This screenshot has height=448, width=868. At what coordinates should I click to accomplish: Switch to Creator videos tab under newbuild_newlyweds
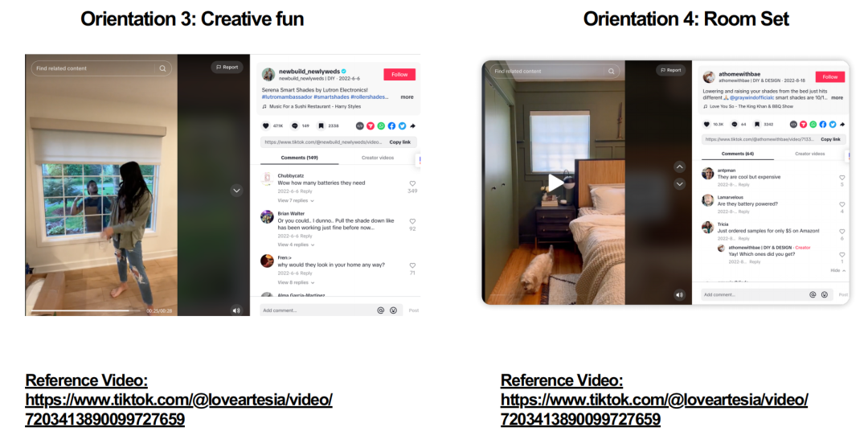point(378,158)
